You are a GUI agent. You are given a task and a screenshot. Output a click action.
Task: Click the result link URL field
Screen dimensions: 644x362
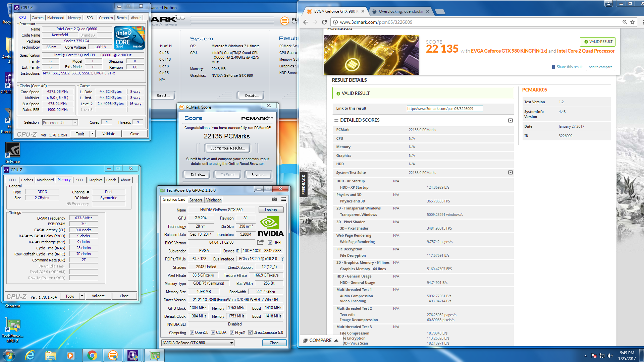click(445, 109)
